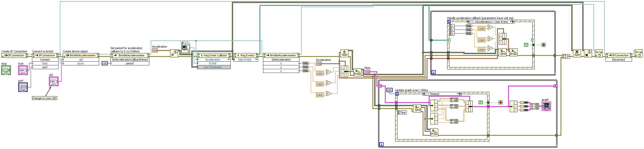Expand the Acceleration event dropdown on Reg Event Callback
Viewport: 644px width, 149px height.
point(229,60)
